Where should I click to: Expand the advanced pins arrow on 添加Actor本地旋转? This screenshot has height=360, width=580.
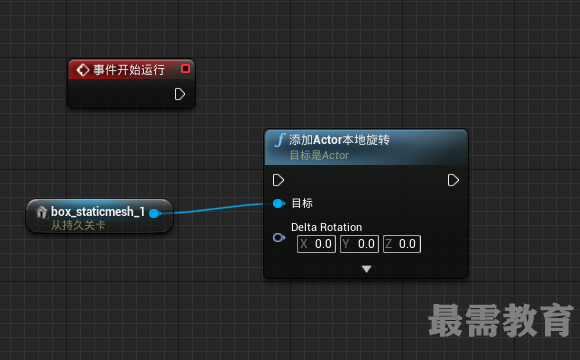click(367, 269)
